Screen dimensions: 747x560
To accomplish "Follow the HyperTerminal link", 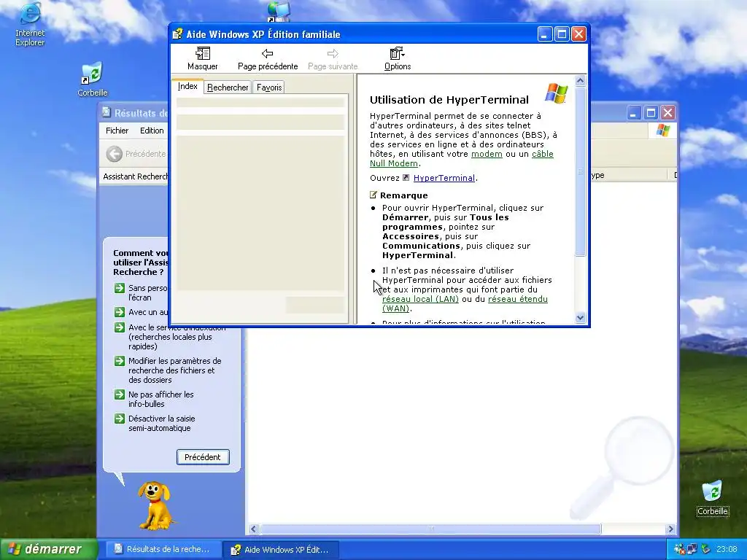I will 444,178.
